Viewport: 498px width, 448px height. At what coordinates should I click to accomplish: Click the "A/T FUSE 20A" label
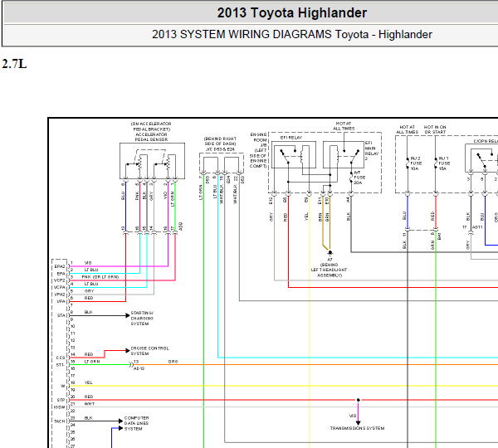(359, 178)
